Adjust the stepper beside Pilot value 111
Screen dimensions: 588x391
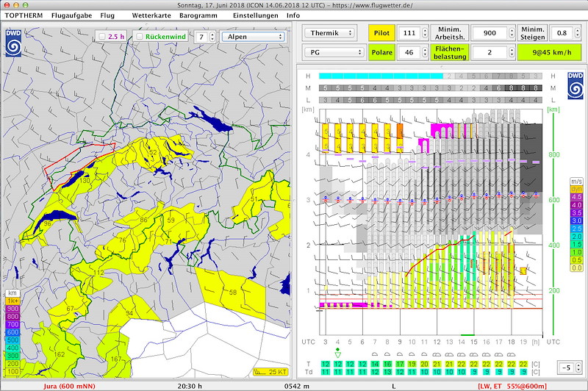pos(425,33)
